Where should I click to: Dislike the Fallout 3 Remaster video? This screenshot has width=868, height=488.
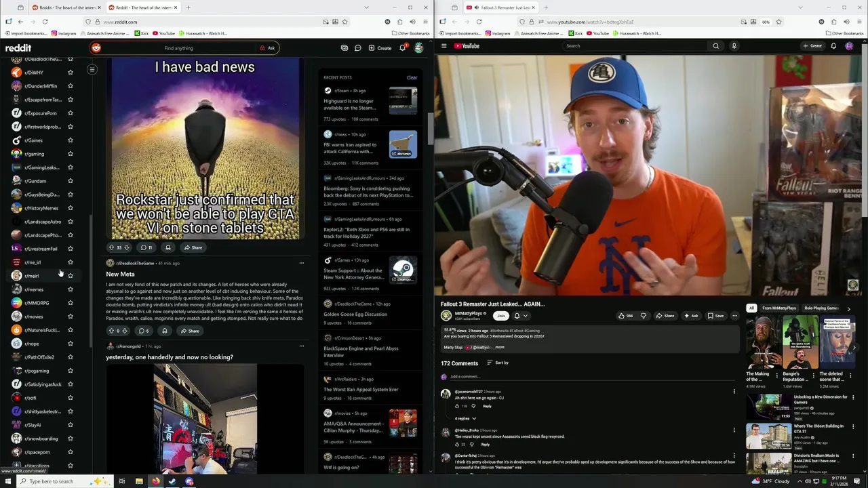tap(644, 316)
